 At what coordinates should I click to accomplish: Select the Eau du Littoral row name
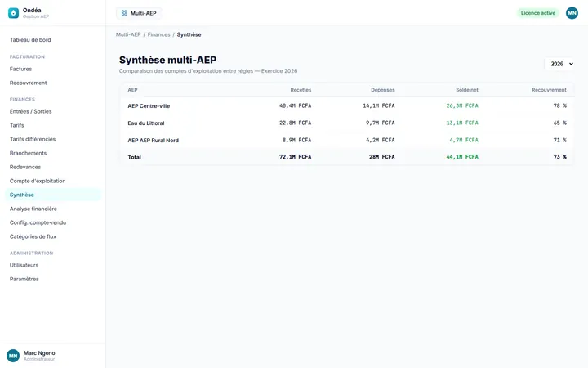146,123
